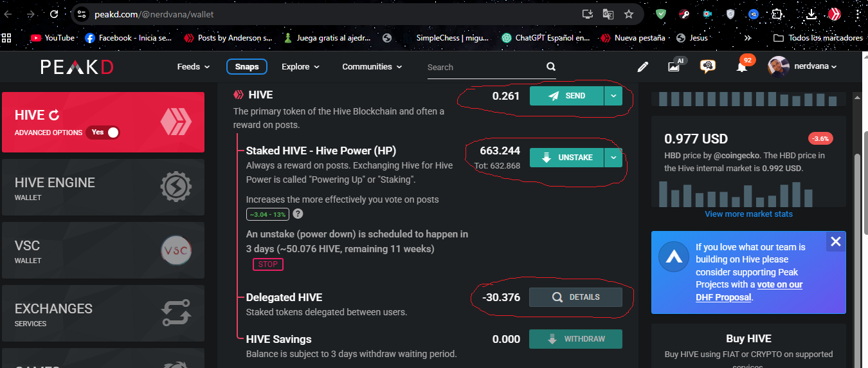The image size is (868, 368).
Task: Open the Snaps tab
Action: point(247,67)
